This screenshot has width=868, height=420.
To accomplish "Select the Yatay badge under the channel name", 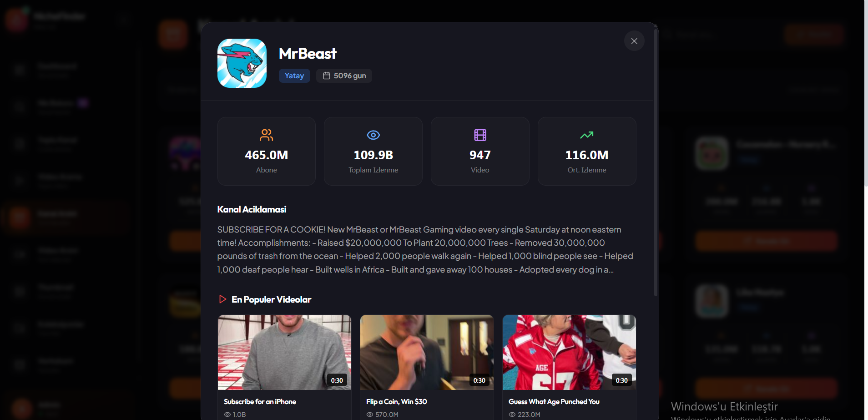I will tap(294, 76).
